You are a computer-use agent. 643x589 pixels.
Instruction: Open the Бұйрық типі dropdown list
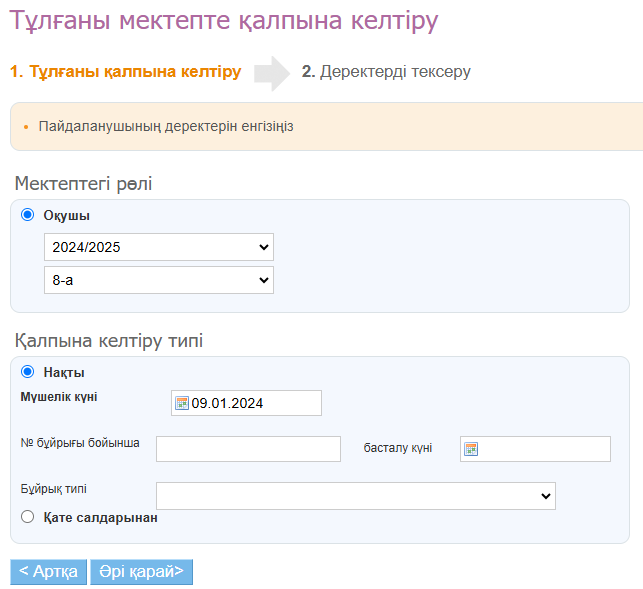356,496
